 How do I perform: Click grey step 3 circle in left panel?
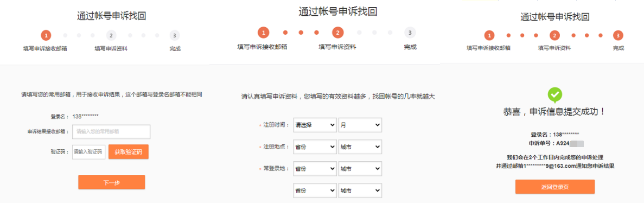(175, 35)
